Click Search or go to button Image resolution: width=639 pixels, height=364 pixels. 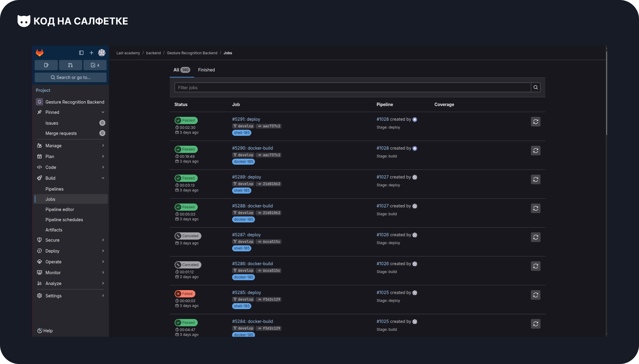pos(71,78)
